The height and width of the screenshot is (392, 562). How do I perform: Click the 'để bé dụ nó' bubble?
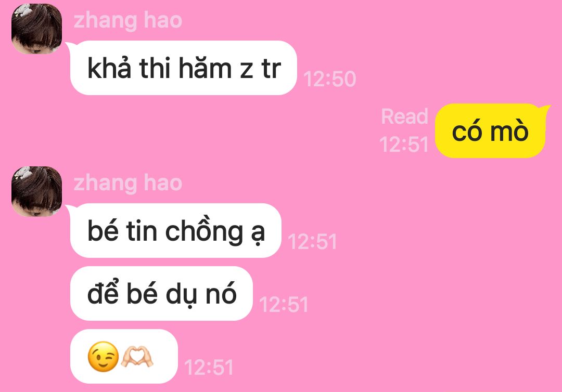click(x=161, y=294)
